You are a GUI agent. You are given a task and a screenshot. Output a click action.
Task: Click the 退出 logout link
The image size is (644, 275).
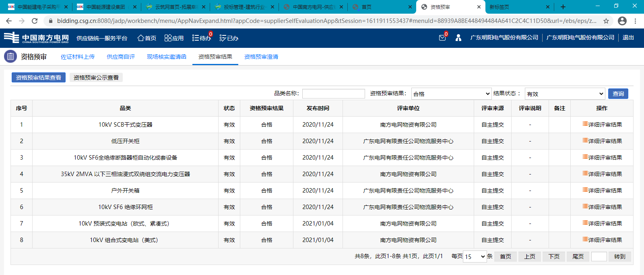(628, 37)
